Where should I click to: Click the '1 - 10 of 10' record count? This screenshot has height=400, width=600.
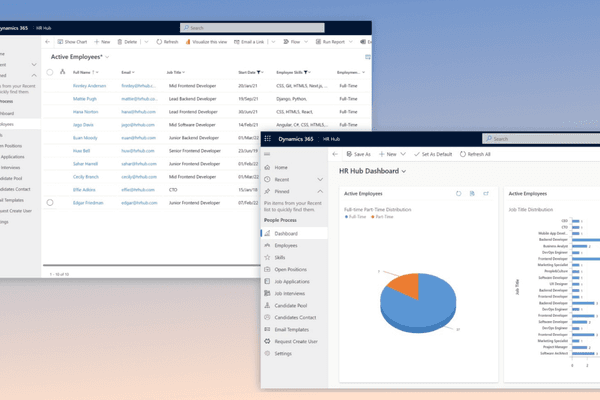[x=59, y=274]
